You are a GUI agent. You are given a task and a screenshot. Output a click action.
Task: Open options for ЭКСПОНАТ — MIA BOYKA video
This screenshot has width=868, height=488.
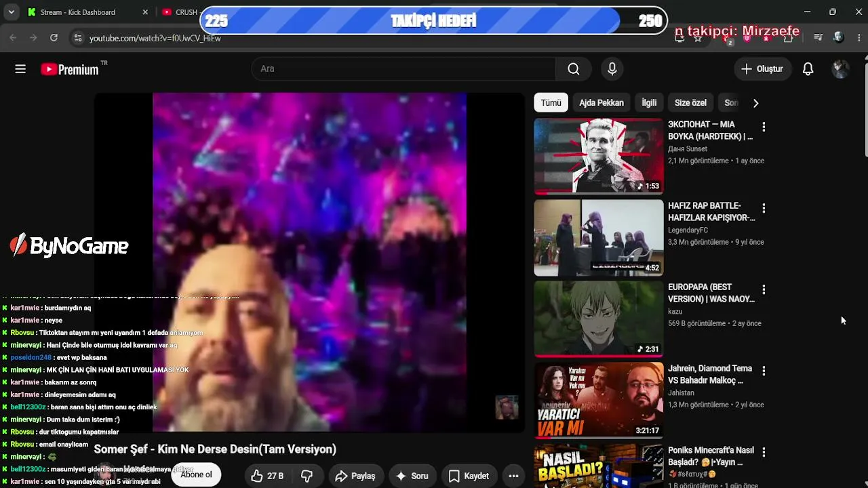coord(764,127)
